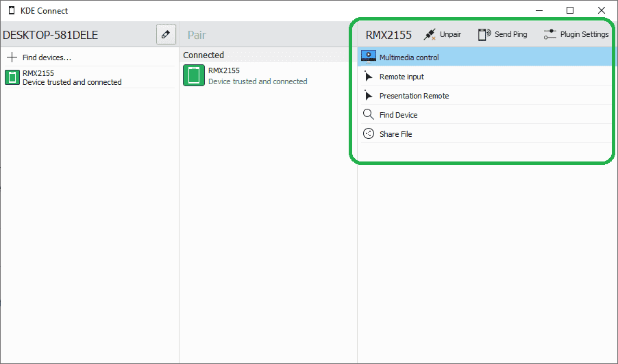Click the DESKTOP-581DELE device name
Viewport: 618px width, 364px height.
pyautogui.click(x=51, y=35)
